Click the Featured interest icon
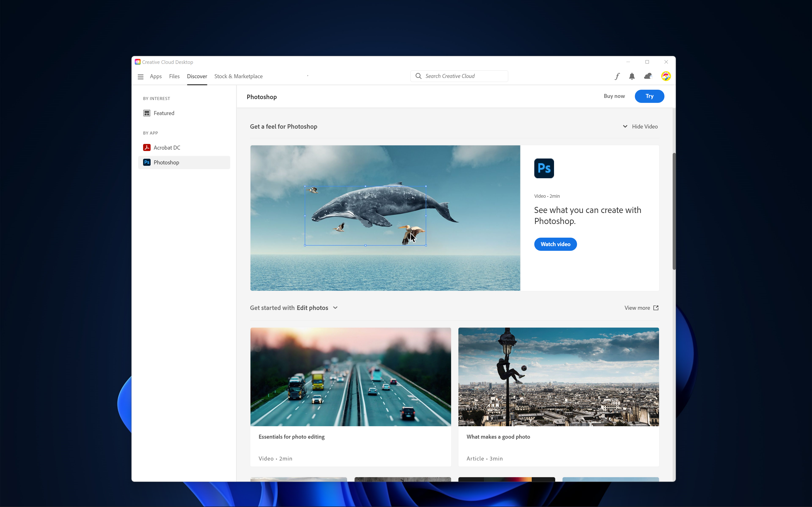 click(x=147, y=113)
